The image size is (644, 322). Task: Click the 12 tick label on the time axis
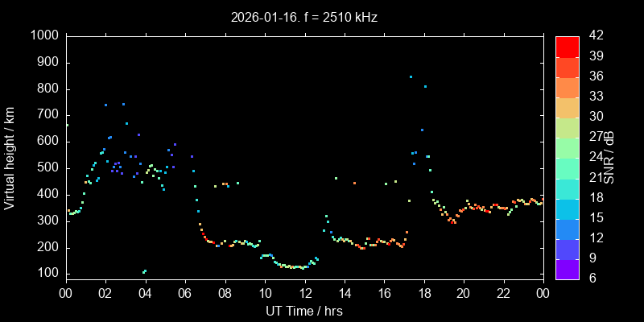click(x=304, y=293)
